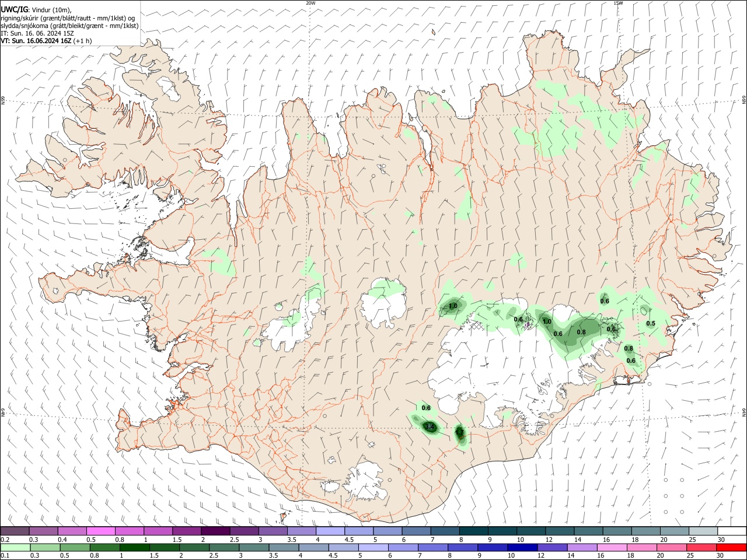Click the UWC/IG map title
This screenshot has height=560, width=747.
pos(15,9)
